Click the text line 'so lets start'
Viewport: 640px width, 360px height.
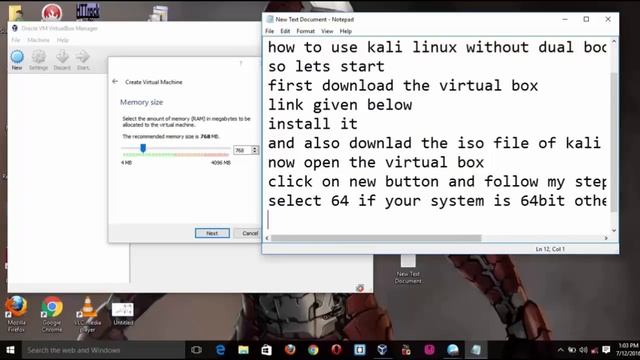point(326,66)
